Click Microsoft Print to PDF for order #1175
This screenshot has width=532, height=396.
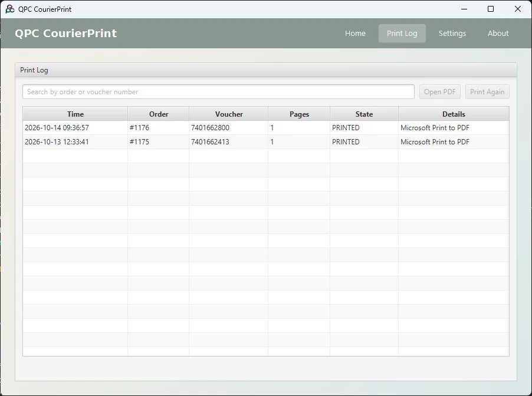click(x=435, y=142)
